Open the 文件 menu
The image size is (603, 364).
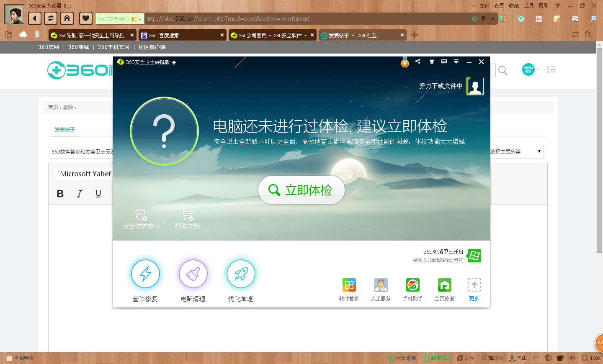pos(484,6)
